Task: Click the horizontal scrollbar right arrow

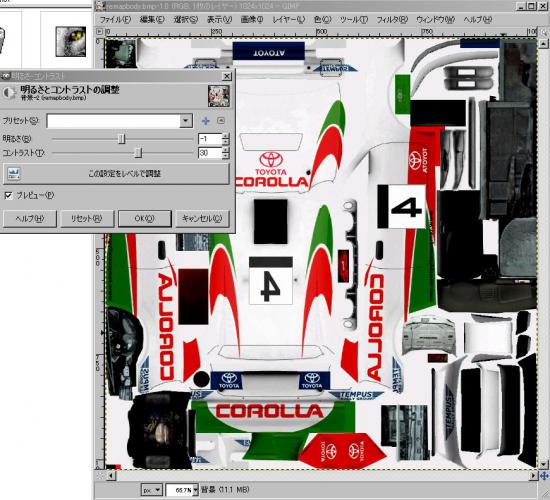Action: [533, 476]
